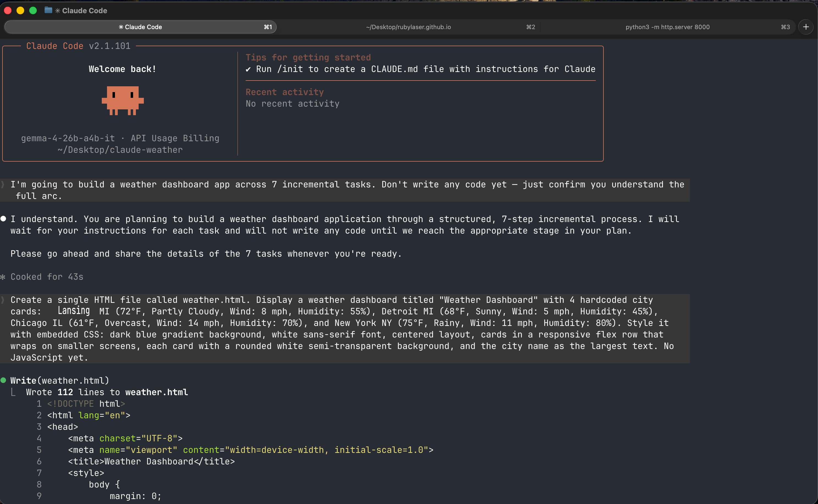
Task: Click the bold weather.html filename in Wrote line
Action: (157, 392)
